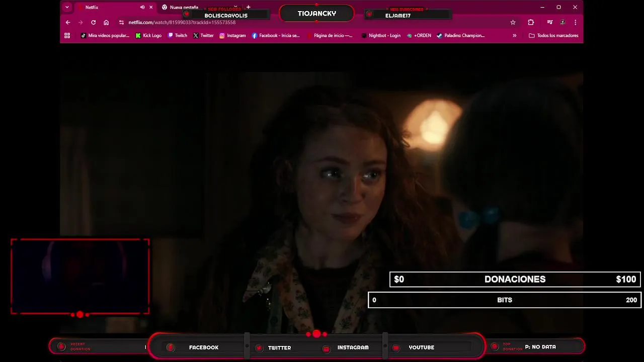View site information for netflix.com

click(x=121, y=22)
